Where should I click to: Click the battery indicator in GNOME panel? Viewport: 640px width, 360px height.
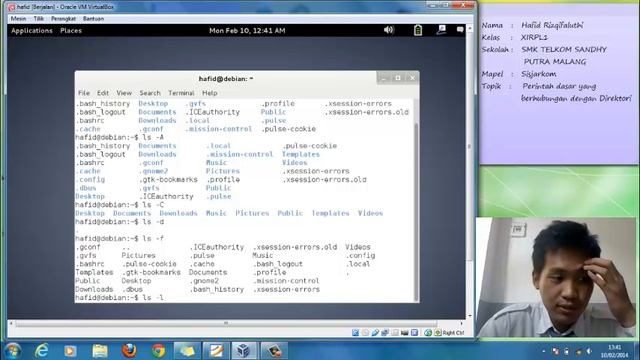[x=418, y=30]
